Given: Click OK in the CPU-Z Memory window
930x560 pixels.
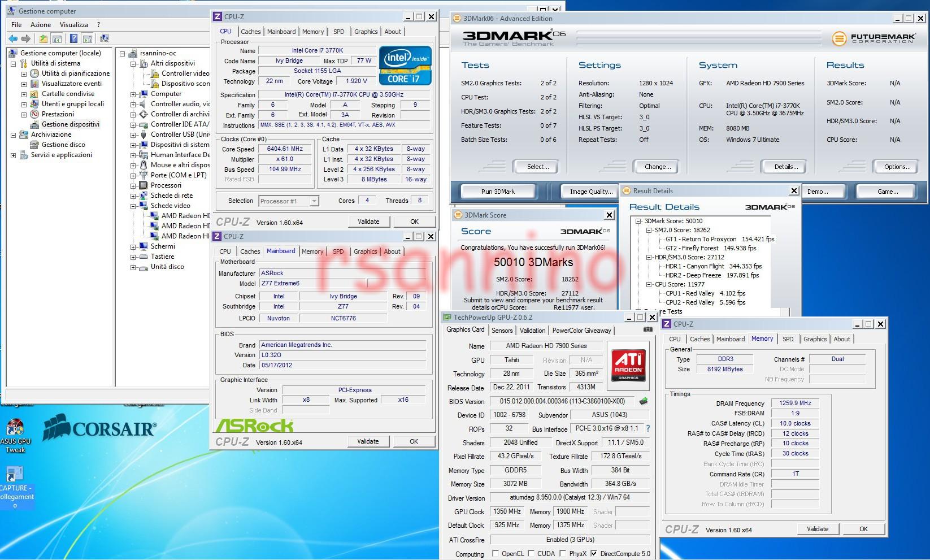Looking at the screenshot, I should [x=863, y=529].
